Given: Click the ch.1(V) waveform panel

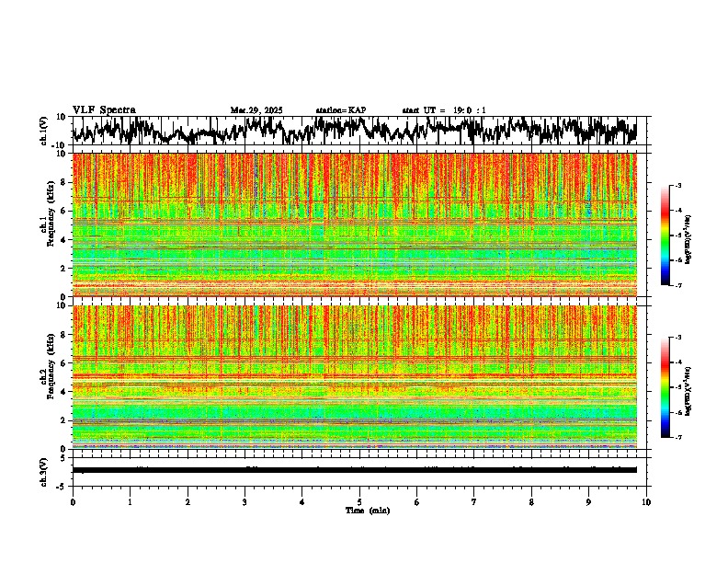Looking at the screenshot, I should pyautogui.click(x=359, y=131).
